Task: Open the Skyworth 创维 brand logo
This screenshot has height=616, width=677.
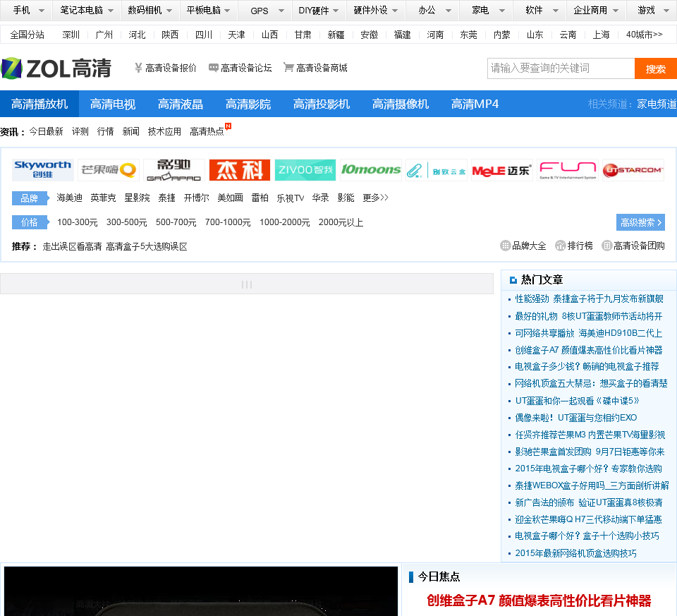Action: coord(43,170)
